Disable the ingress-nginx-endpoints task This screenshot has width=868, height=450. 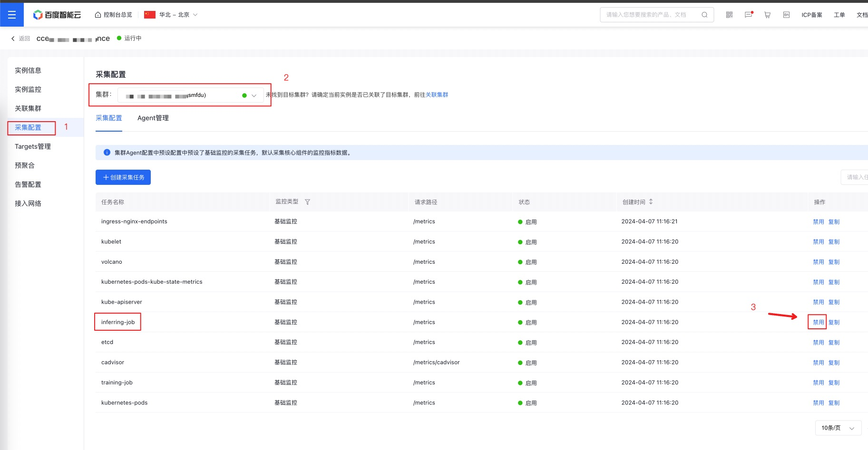pyautogui.click(x=819, y=221)
